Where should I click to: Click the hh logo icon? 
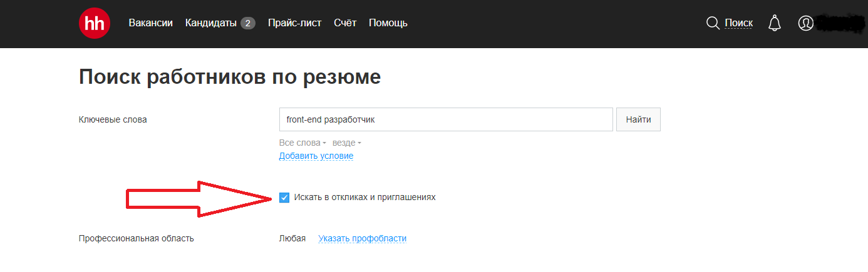tap(95, 23)
